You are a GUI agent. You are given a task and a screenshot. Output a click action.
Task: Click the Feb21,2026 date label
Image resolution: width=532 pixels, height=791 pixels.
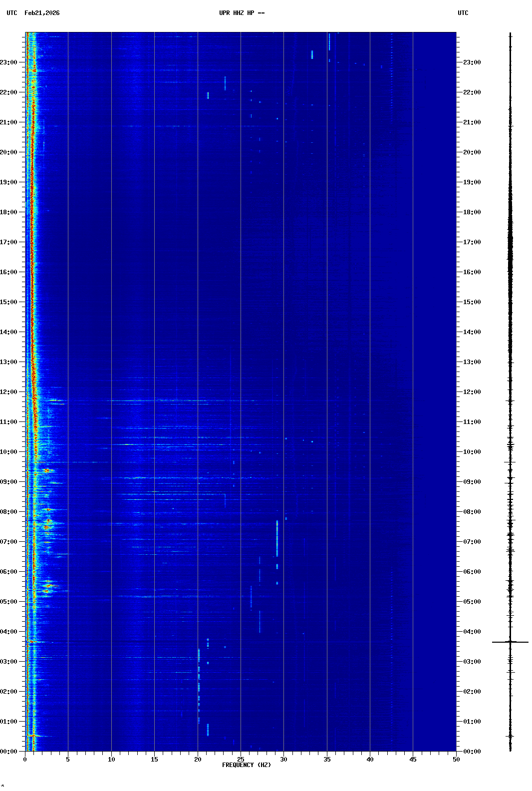pyautogui.click(x=42, y=13)
